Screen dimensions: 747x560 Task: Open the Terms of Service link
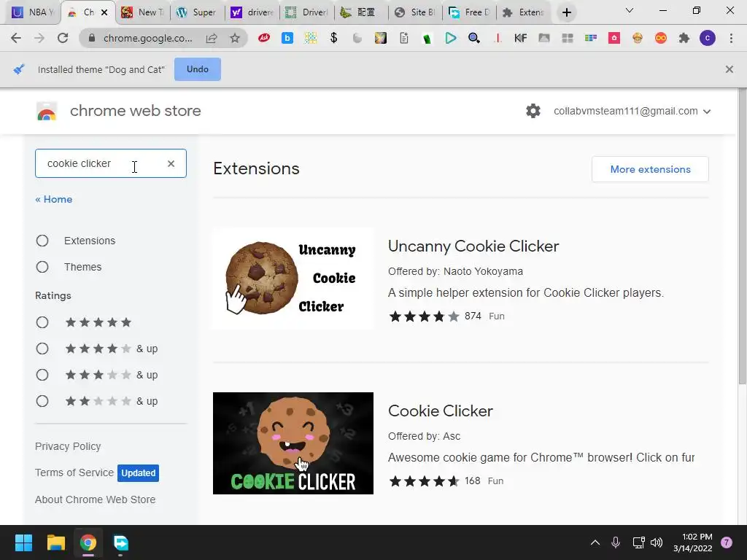pos(74,472)
